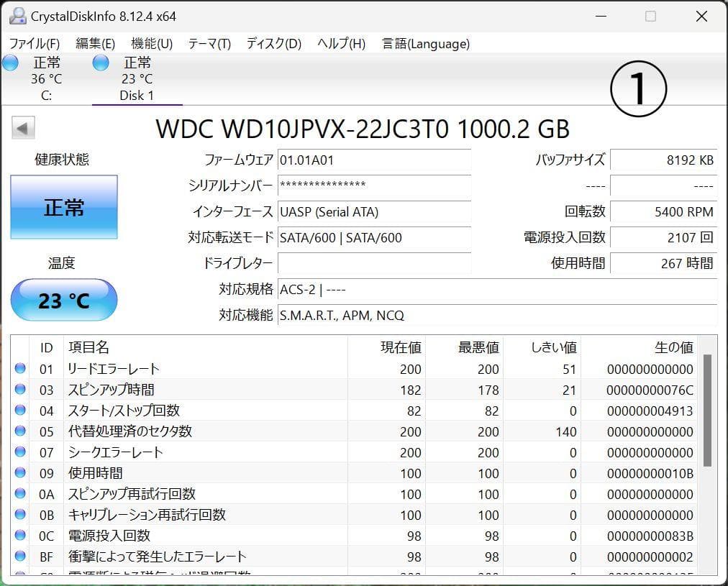The height and width of the screenshot is (586, 728).
Task: Click the rotation rate value 5400 RPM
Action: coord(663,212)
